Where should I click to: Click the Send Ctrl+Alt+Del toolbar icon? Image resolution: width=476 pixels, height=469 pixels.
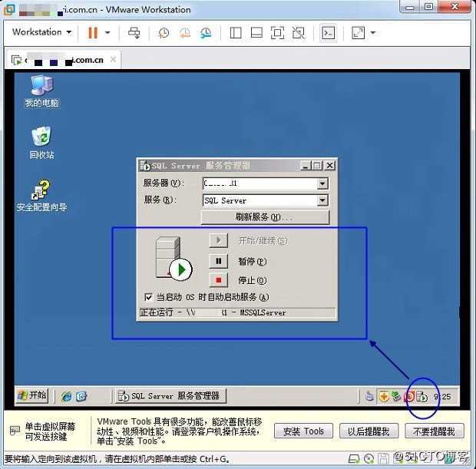point(134,32)
